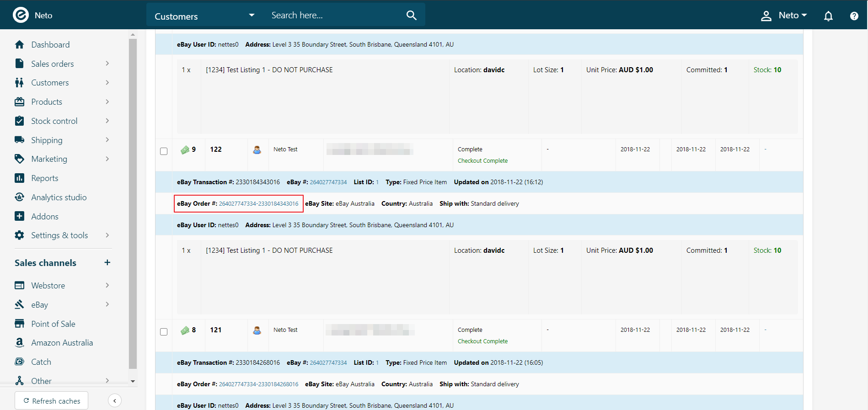Click the Catch channel icon
Viewport: 868px width, 410px height.
pos(19,362)
